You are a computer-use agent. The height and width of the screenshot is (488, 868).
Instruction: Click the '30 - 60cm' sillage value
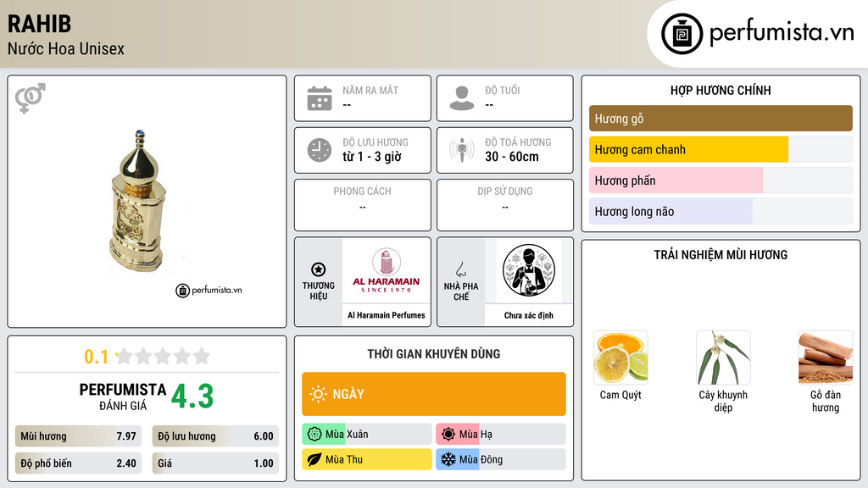[511, 157]
